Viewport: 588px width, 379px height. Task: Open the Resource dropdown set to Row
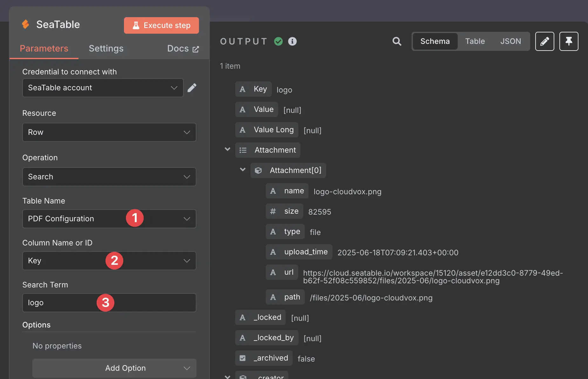(x=109, y=132)
